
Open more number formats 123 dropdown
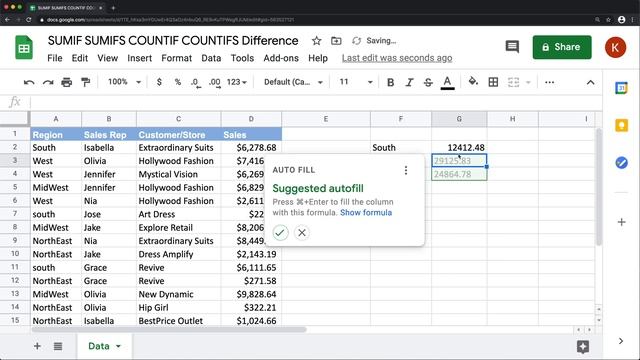click(x=237, y=82)
